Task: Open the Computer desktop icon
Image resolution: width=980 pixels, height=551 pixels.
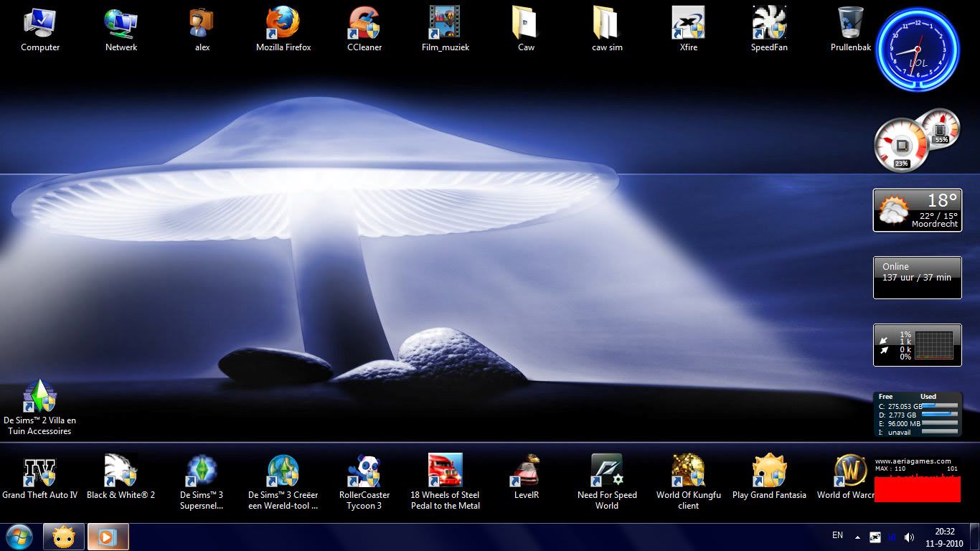Action: tap(40, 29)
